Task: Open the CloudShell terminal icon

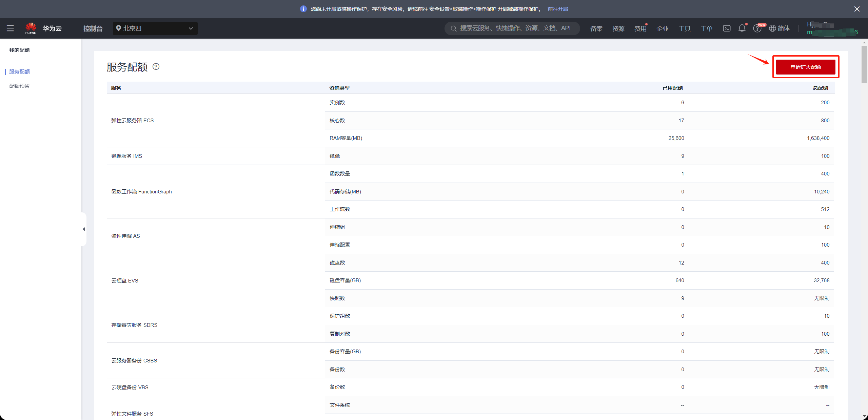Action: pyautogui.click(x=727, y=28)
